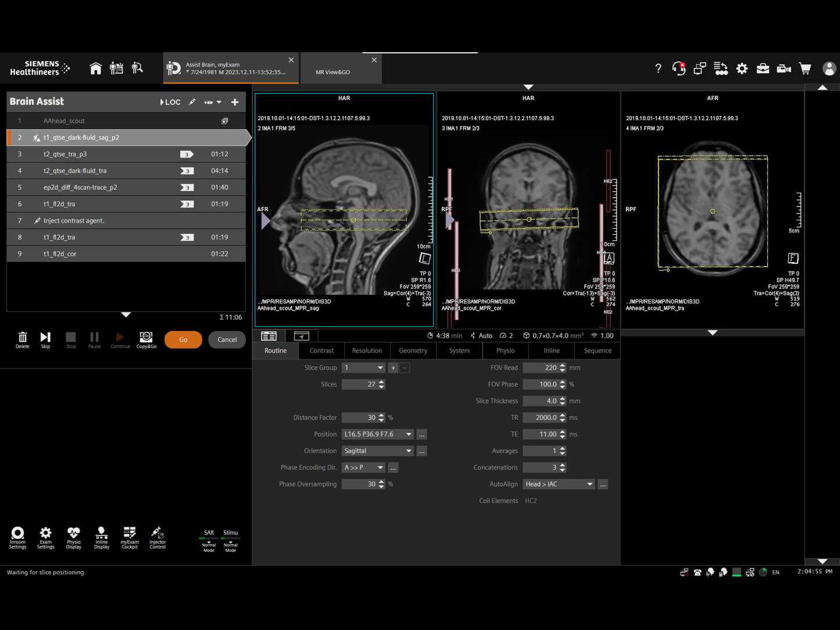Open the Home screen icon

pyautogui.click(x=96, y=68)
